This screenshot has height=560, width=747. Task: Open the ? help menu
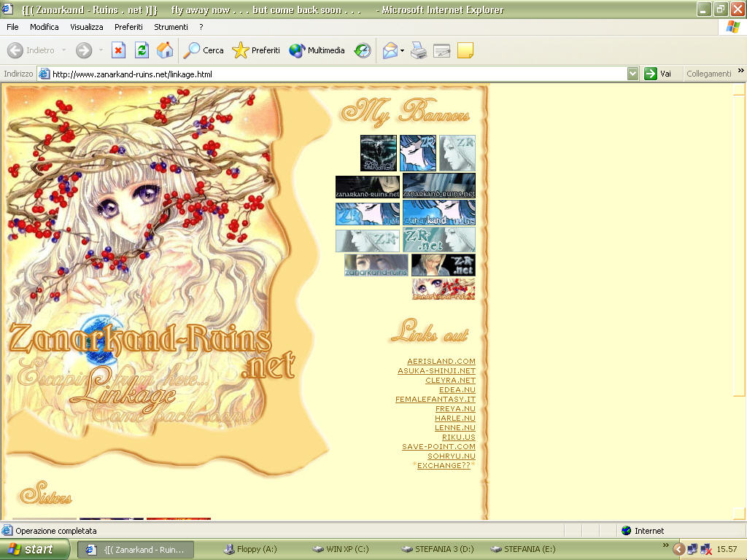pos(201,27)
